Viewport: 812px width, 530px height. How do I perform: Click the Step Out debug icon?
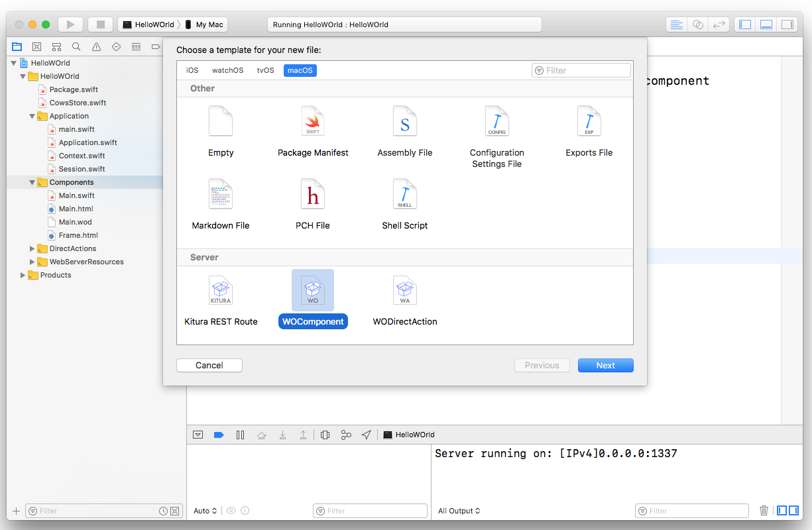[x=303, y=435]
